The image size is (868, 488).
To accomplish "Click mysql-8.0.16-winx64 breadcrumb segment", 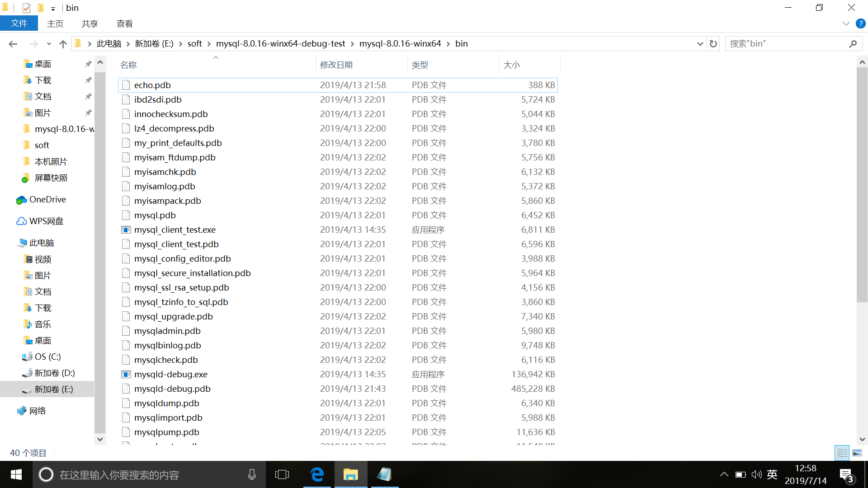I will tap(400, 44).
